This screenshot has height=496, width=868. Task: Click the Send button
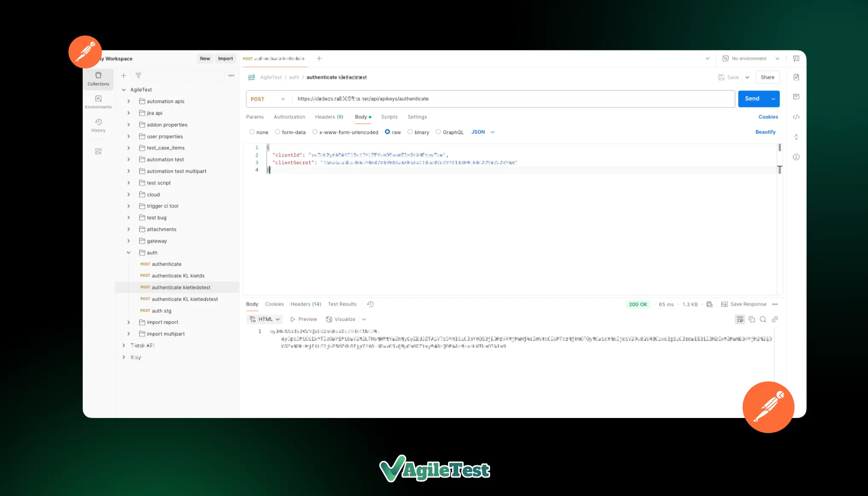tap(752, 98)
